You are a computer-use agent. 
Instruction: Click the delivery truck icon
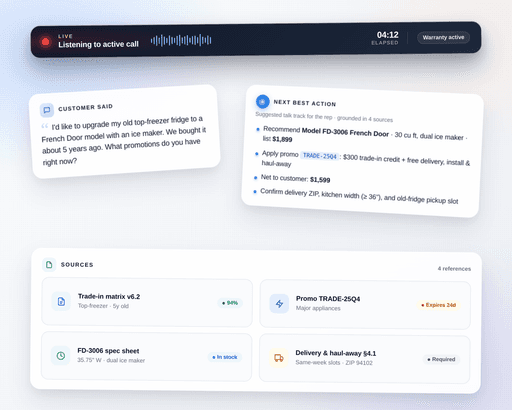(279, 358)
